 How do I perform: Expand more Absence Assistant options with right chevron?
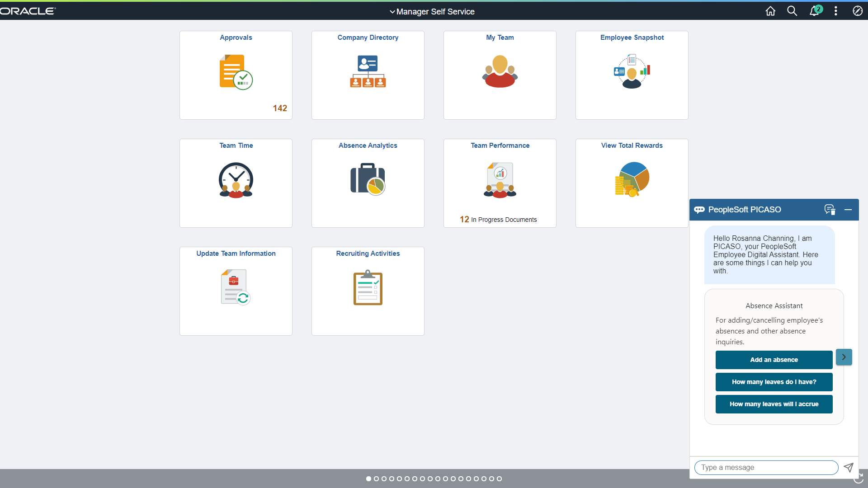tap(844, 357)
